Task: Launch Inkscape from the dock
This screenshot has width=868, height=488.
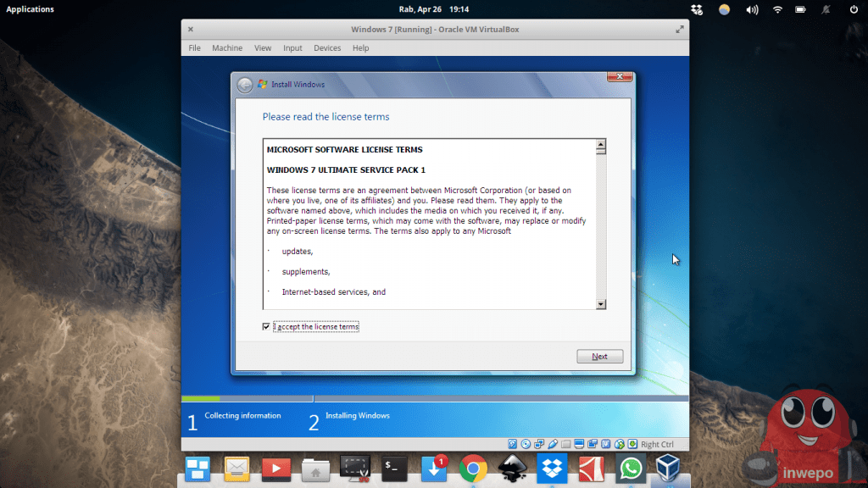Action: click(513, 468)
